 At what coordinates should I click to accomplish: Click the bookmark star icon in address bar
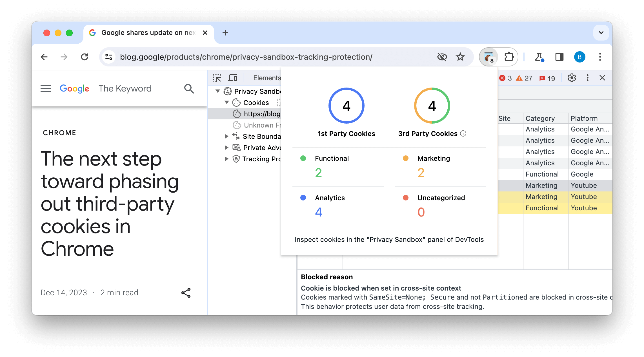[x=460, y=57]
